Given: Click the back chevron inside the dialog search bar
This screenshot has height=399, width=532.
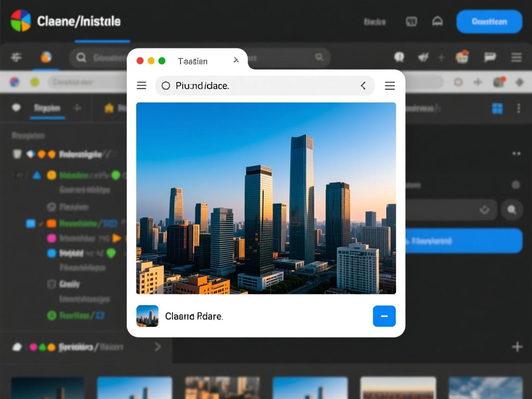Looking at the screenshot, I should point(363,85).
